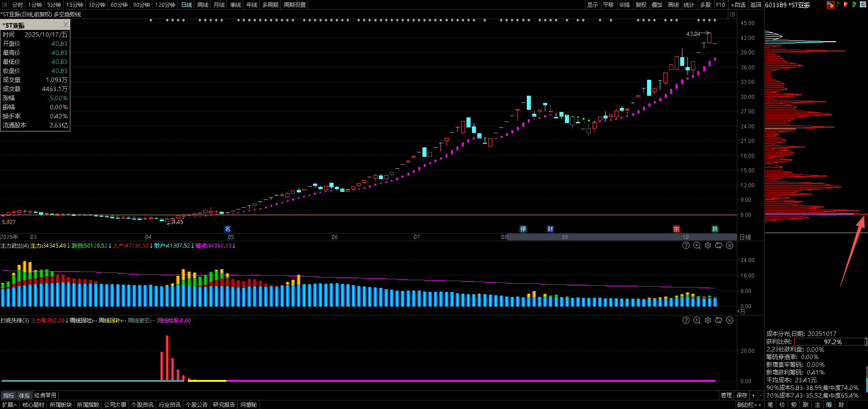Open the 核心题材 tab
The height and width of the screenshot is (409, 868).
click(x=34, y=404)
